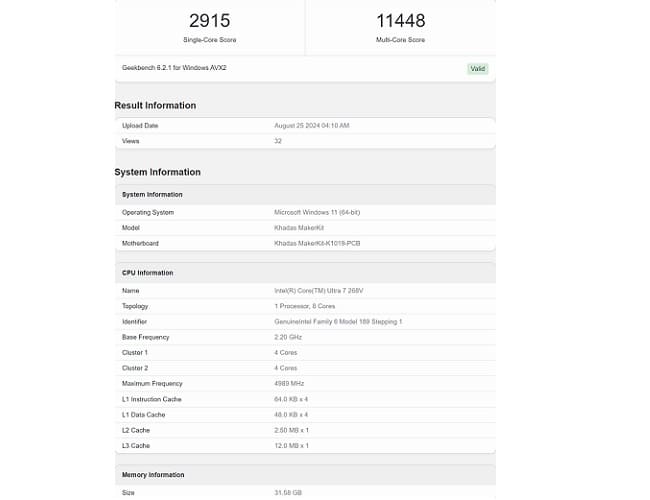Select the '4989 MHz' maximum frequency value
Viewport: 650px width, 500px height.
pos(289,383)
